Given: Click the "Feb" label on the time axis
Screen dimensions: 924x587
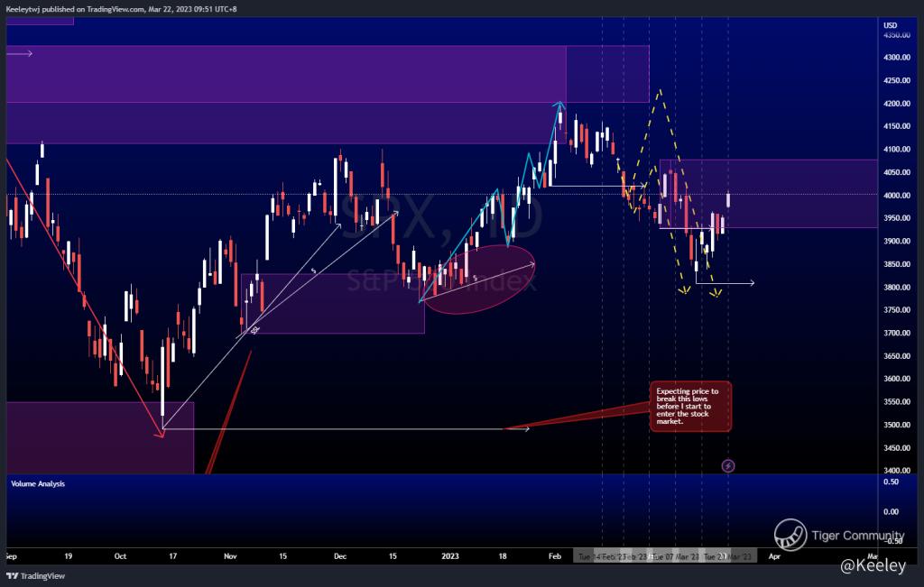Looking at the screenshot, I should (555, 556).
